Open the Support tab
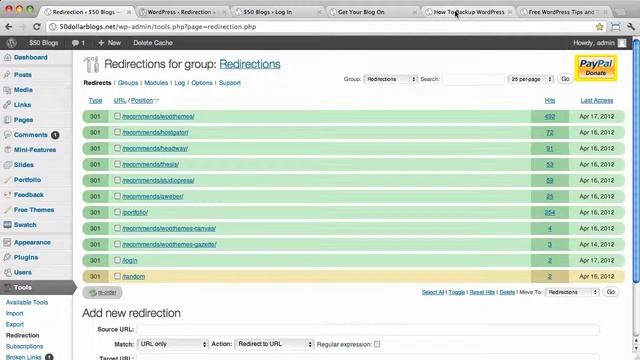Screen dimensions: 640x360 point(230,83)
